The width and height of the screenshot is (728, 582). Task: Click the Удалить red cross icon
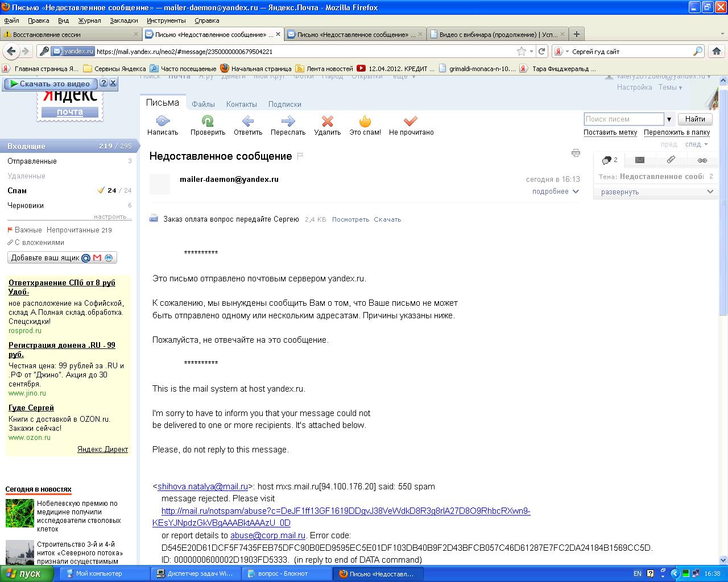click(x=327, y=120)
